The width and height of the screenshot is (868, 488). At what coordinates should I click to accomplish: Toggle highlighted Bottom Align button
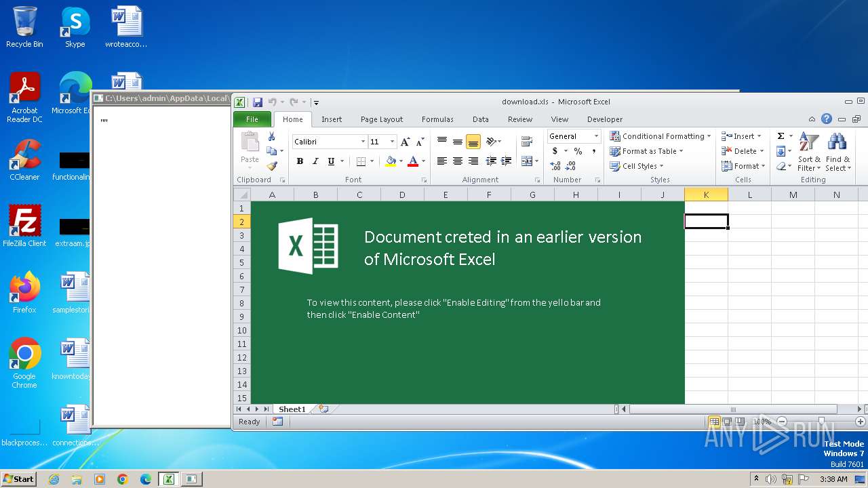pos(473,142)
